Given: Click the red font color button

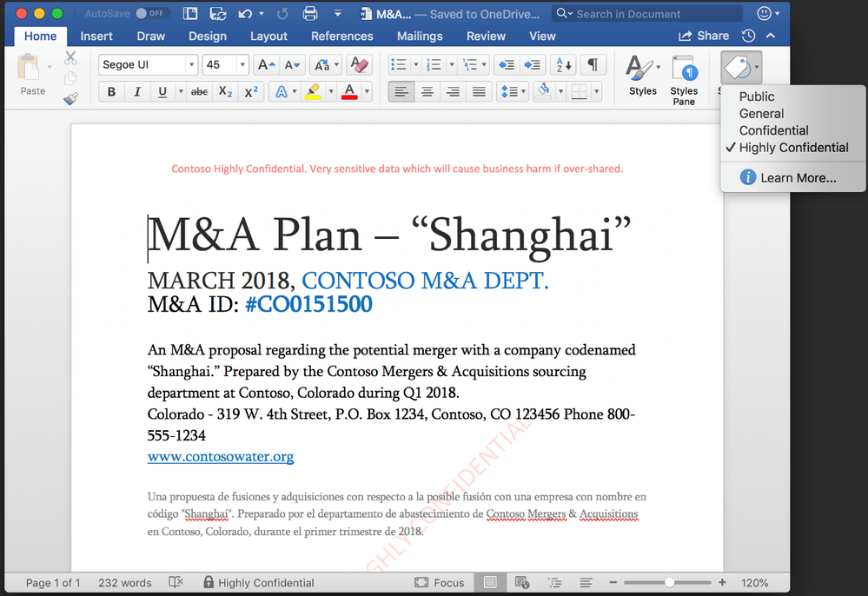Looking at the screenshot, I should click(x=349, y=91).
